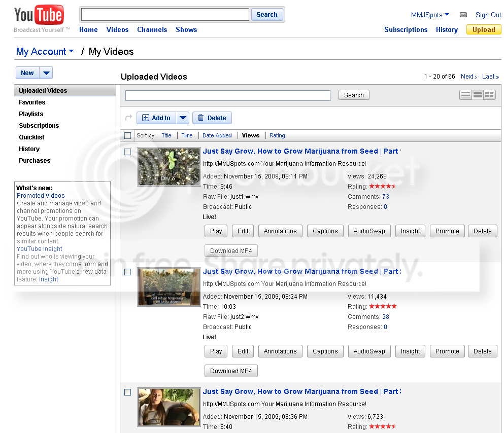Click the grey share arrow icon
The height and width of the screenshot is (433, 504).
point(128,118)
